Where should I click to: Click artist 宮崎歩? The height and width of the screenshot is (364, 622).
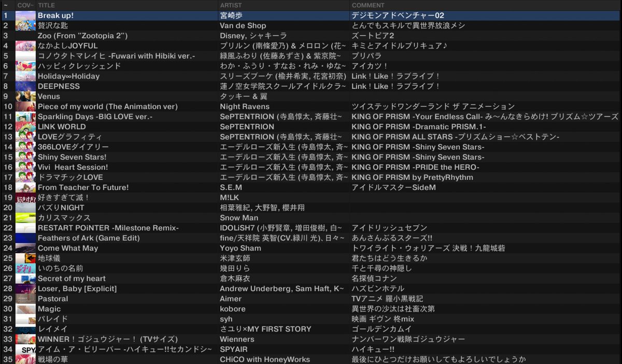pyautogui.click(x=232, y=16)
